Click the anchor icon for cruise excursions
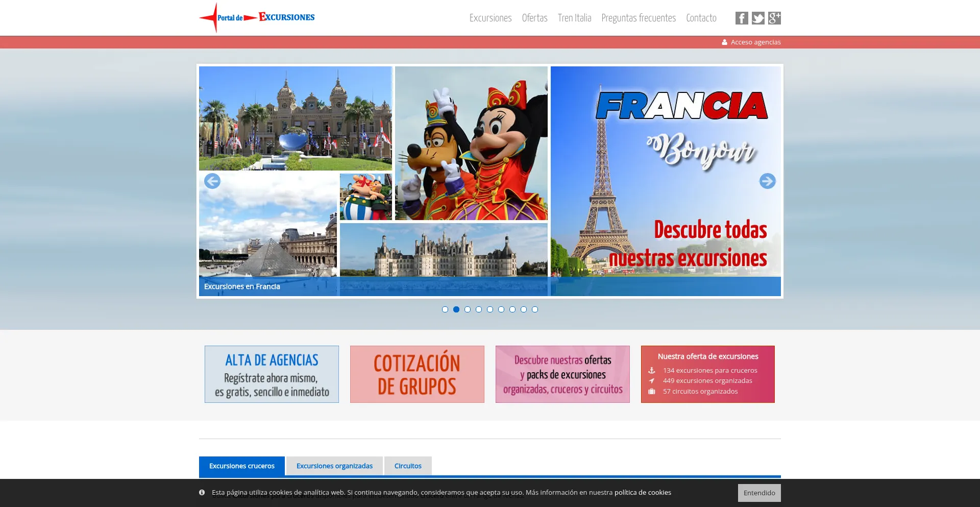 tap(652, 371)
